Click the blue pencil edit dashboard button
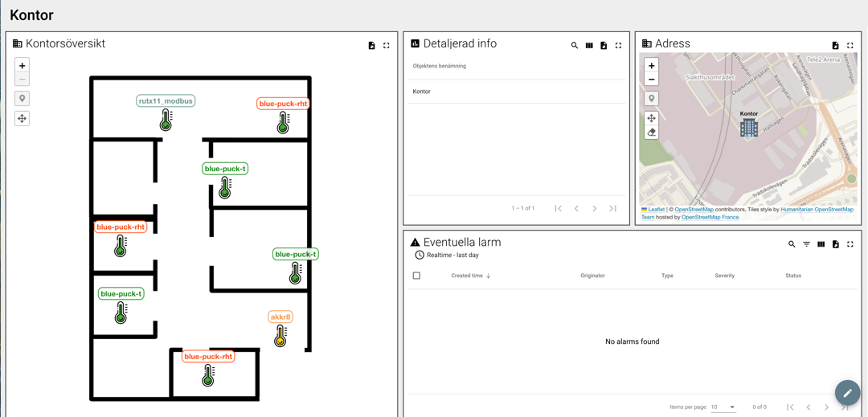 (x=848, y=393)
